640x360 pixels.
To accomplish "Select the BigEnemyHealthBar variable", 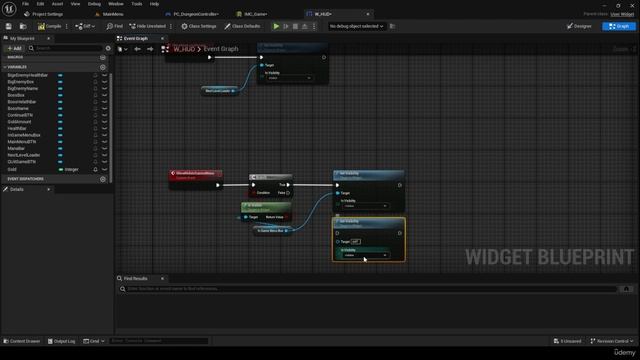I will (x=27, y=75).
